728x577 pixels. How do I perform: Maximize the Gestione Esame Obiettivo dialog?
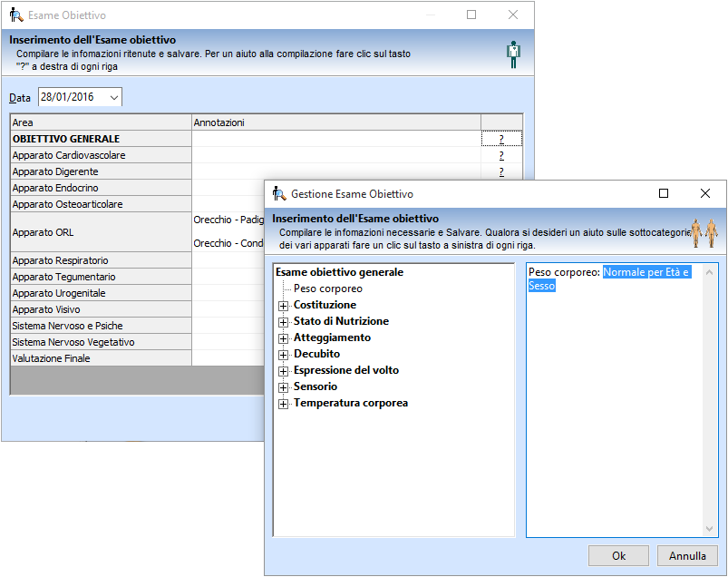pos(664,193)
